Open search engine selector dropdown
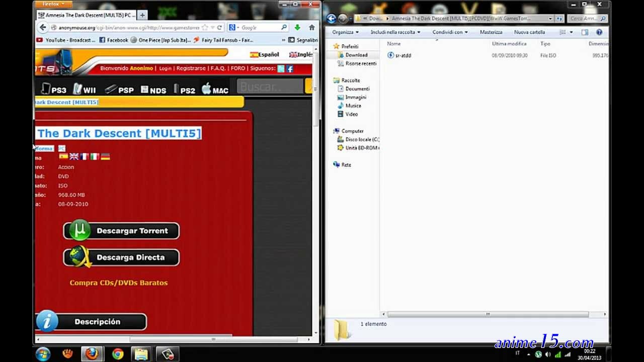 point(238,28)
